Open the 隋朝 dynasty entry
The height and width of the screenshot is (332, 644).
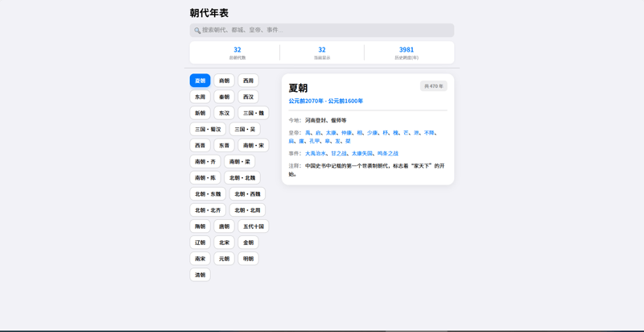(x=200, y=226)
